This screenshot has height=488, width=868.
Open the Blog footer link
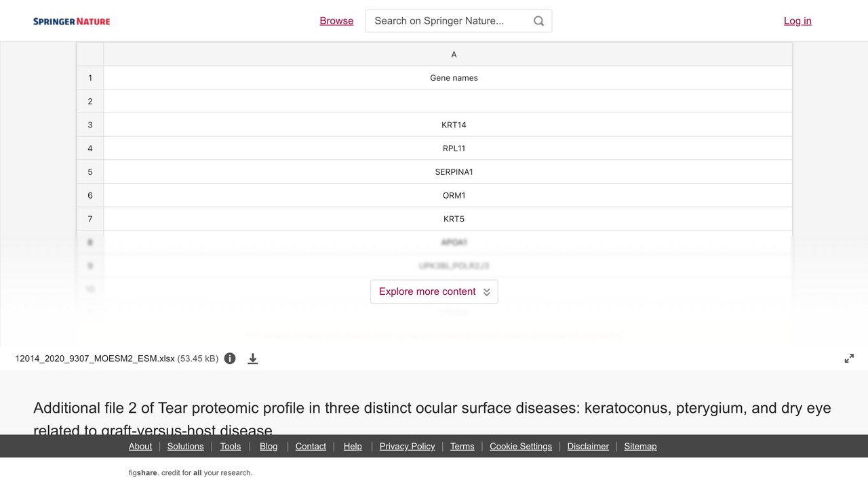pos(269,446)
